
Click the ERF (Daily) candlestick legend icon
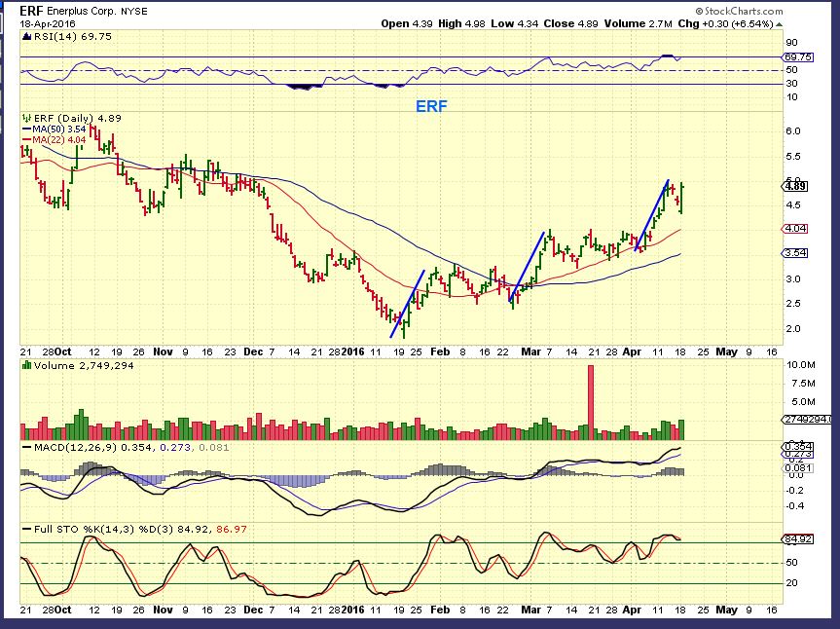point(26,118)
